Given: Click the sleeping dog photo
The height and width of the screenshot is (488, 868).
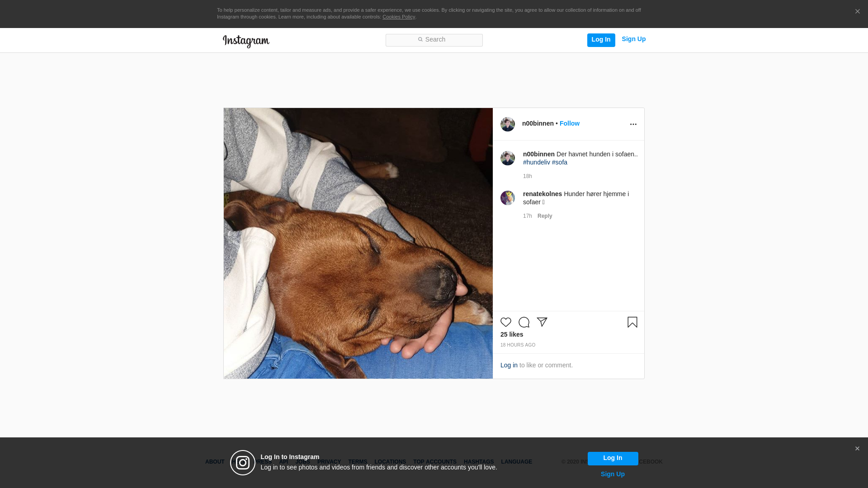Looking at the screenshot, I should pos(358,243).
